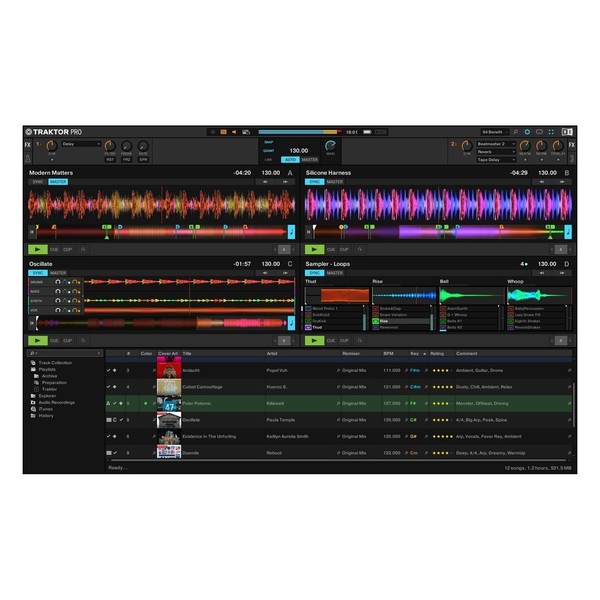The width and height of the screenshot is (600, 600).
Task: Toggle fullscreen icon in header
Action: click(551, 132)
